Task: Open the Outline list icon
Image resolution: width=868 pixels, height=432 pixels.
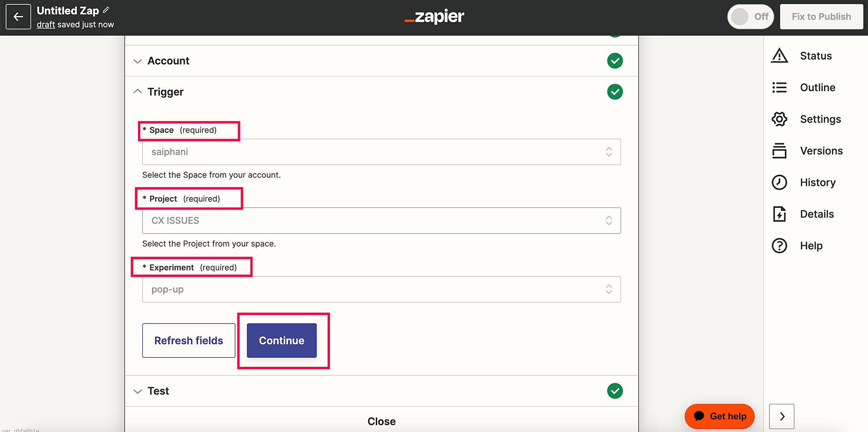Action: click(779, 88)
